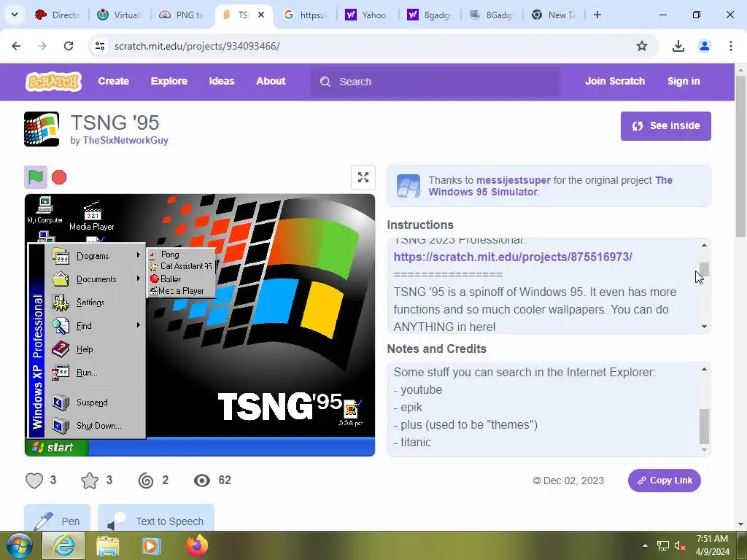Click the Programs folder icon in start menu
The height and width of the screenshot is (560, 747).
point(61,256)
